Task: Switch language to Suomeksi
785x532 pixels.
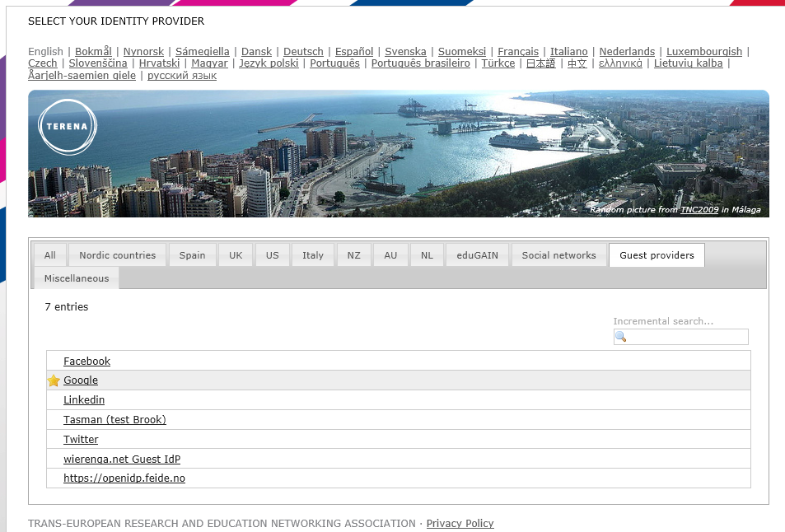Action: coord(462,52)
